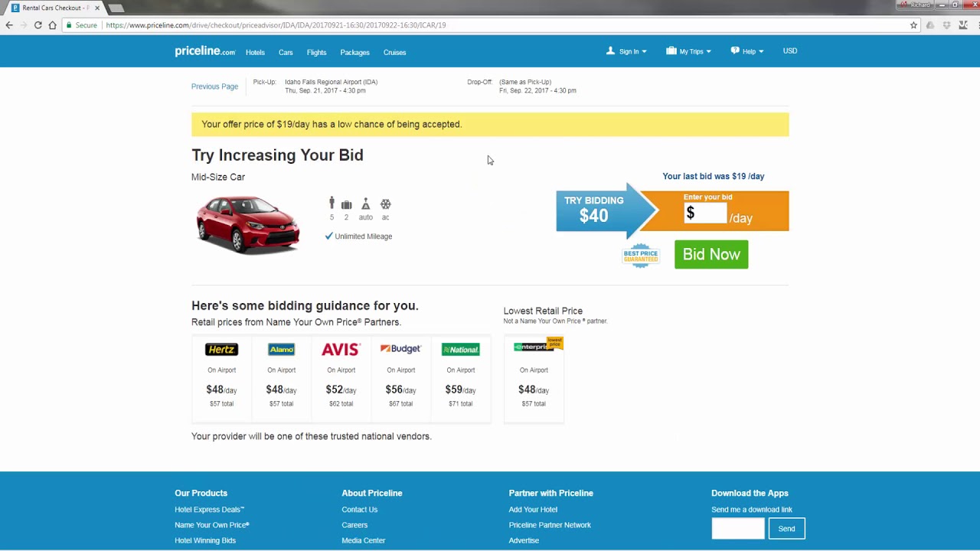Screen dimensions: 980x551
Task: Click the My Trips suitcase icon
Action: [671, 51]
